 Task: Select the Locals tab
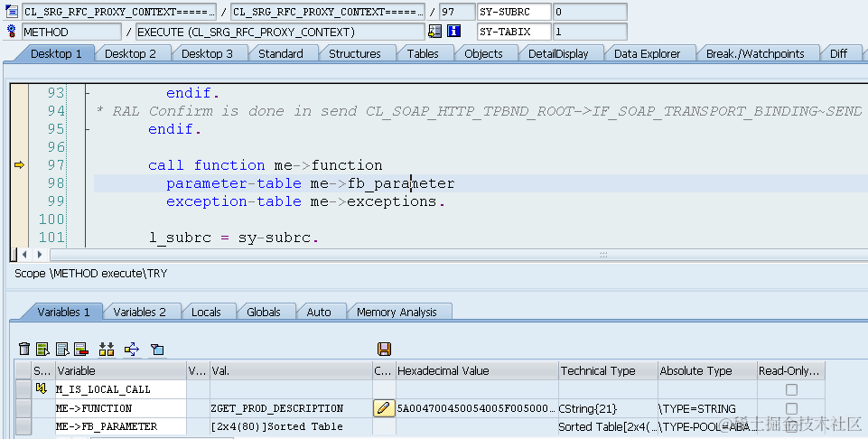point(206,313)
